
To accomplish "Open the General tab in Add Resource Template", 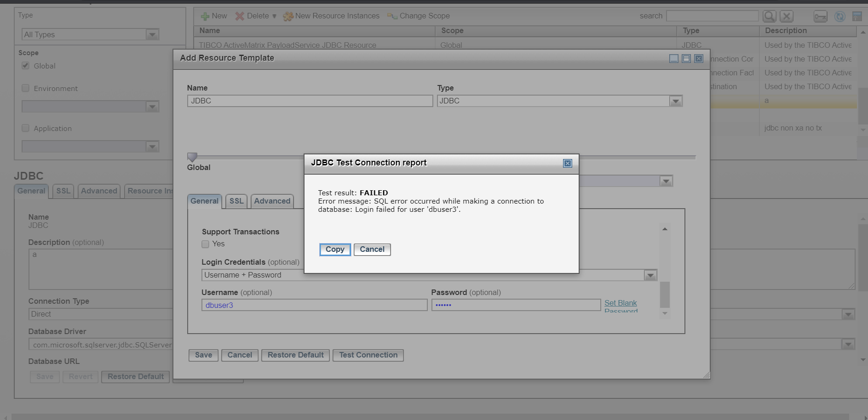I will [205, 201].
